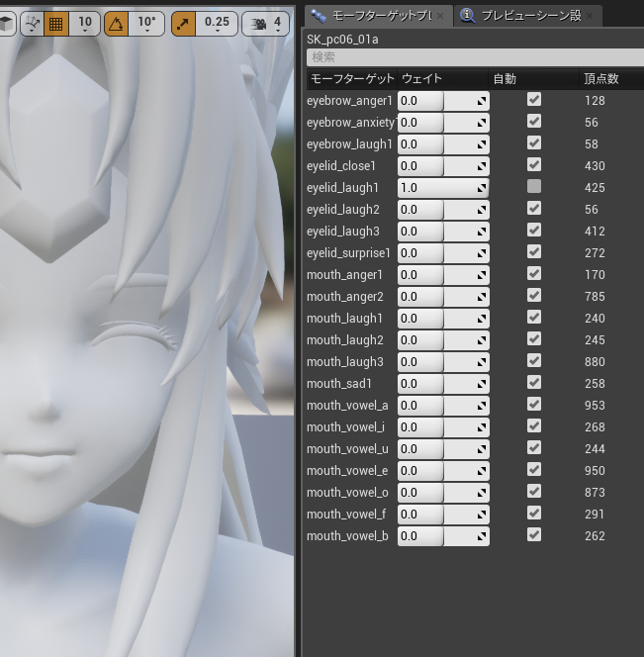Screen dimensions: 644x657
Task: Click expand arrow on eyebrow_laugh1 weight
Action: (482, 144)
